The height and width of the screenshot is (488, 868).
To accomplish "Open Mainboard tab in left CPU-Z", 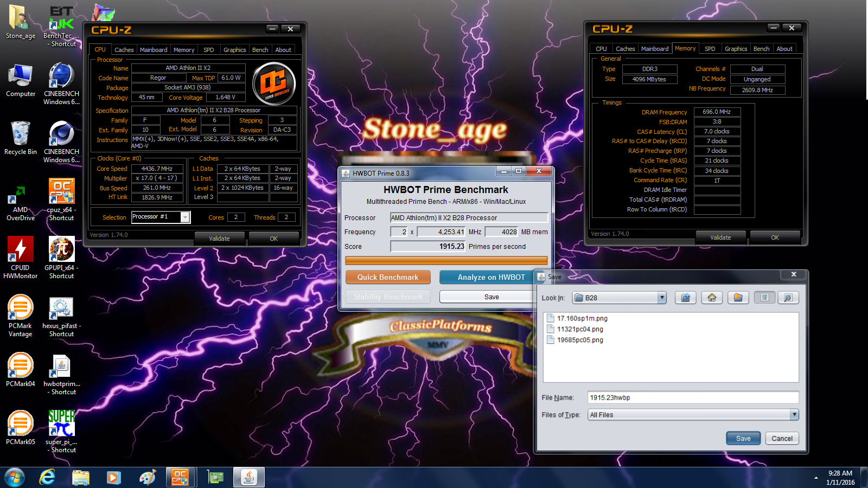I will [x=154, y=50].
